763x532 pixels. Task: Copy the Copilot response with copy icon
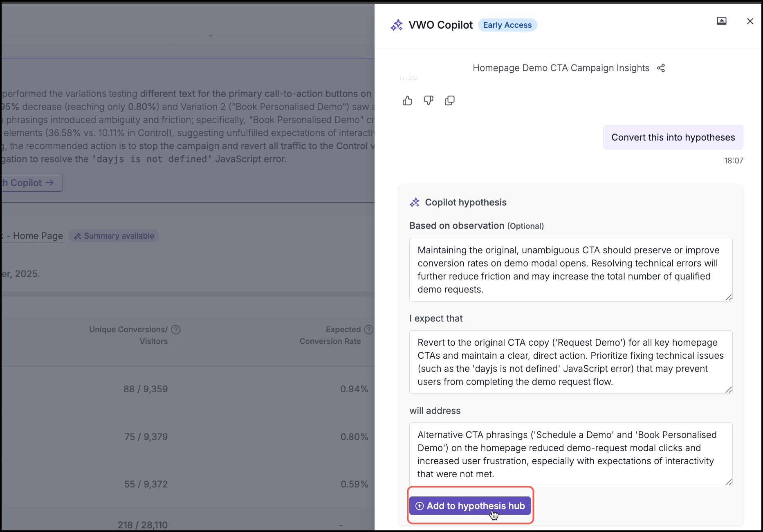click(x=449, y=101)
